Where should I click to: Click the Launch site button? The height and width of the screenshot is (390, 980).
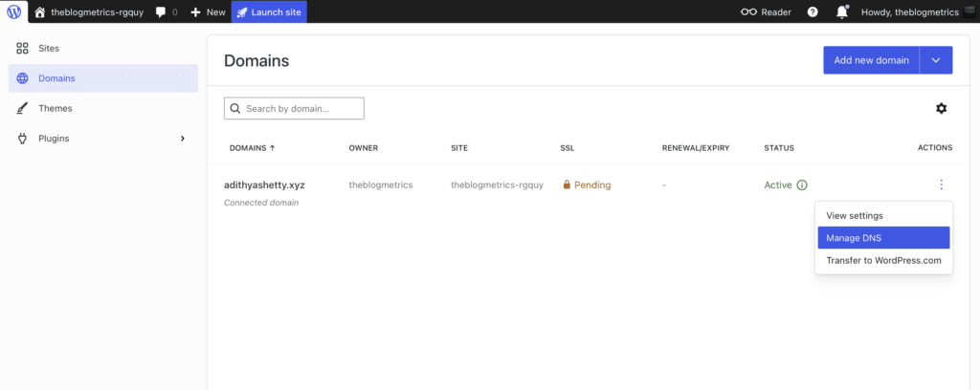[x=269, y=11]
